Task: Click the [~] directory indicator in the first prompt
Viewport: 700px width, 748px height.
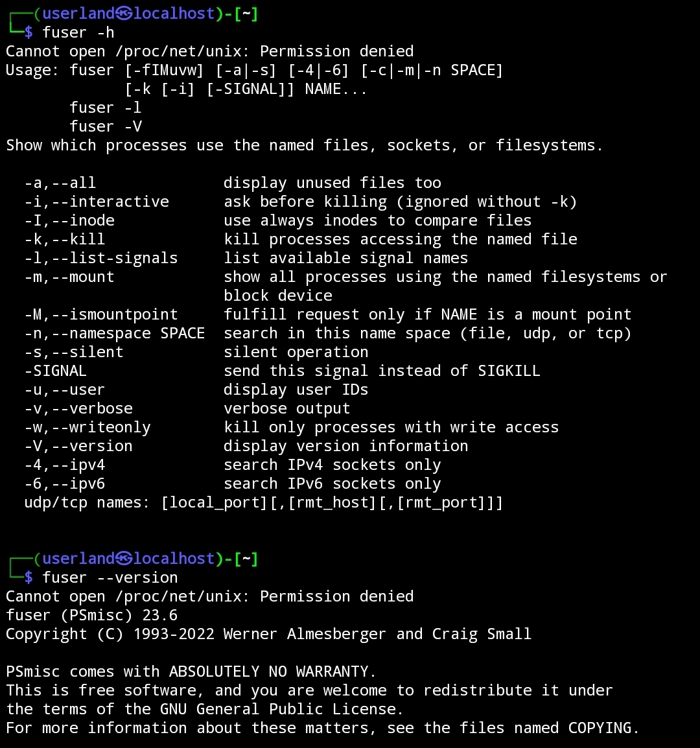Action: point(246,14)
